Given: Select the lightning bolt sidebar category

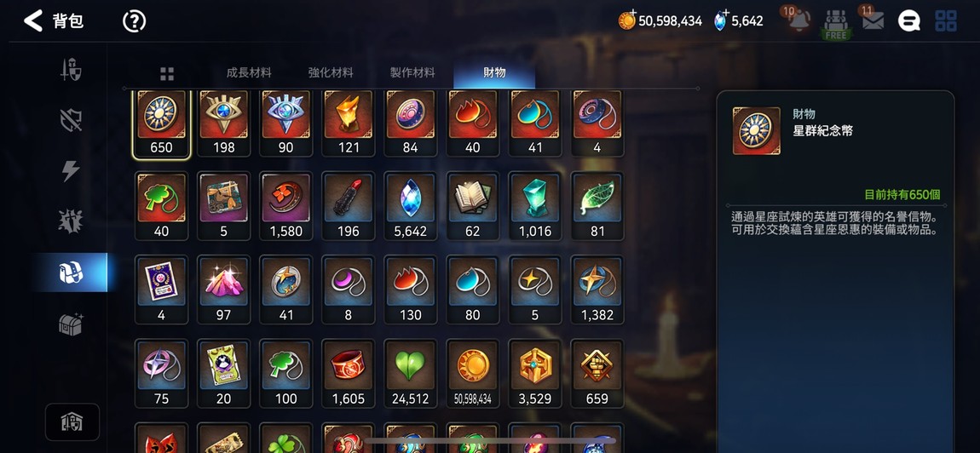Looking at the screenshot, I should [71, 170].
